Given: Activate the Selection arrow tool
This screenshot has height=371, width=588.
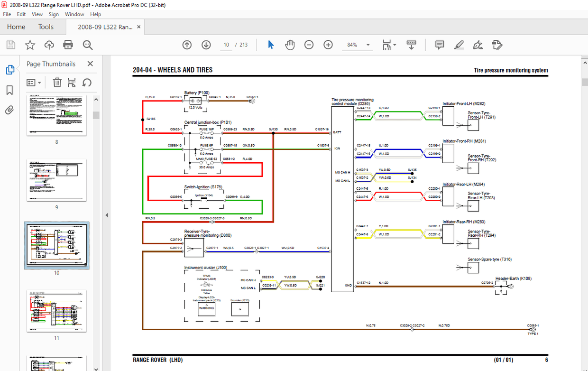Looking at the screenshot, I should (270, 45).
